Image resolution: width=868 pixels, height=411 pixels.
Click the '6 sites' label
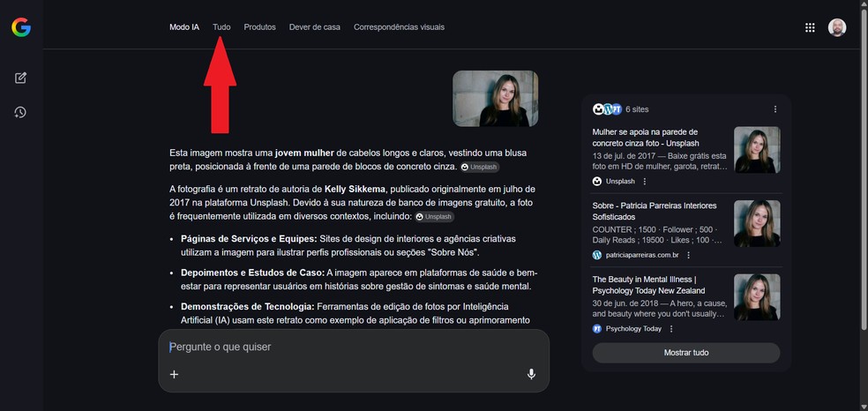coord(637,109)
